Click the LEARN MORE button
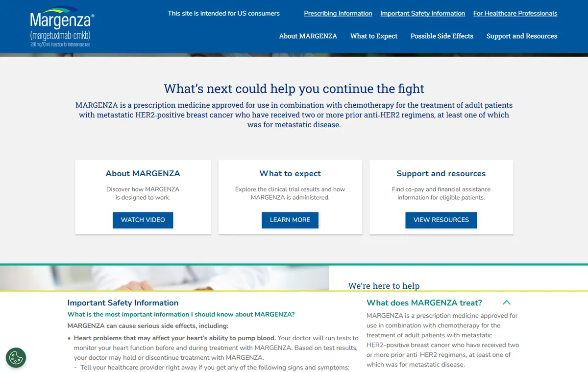The image size is (588, 372). point(290,220)
